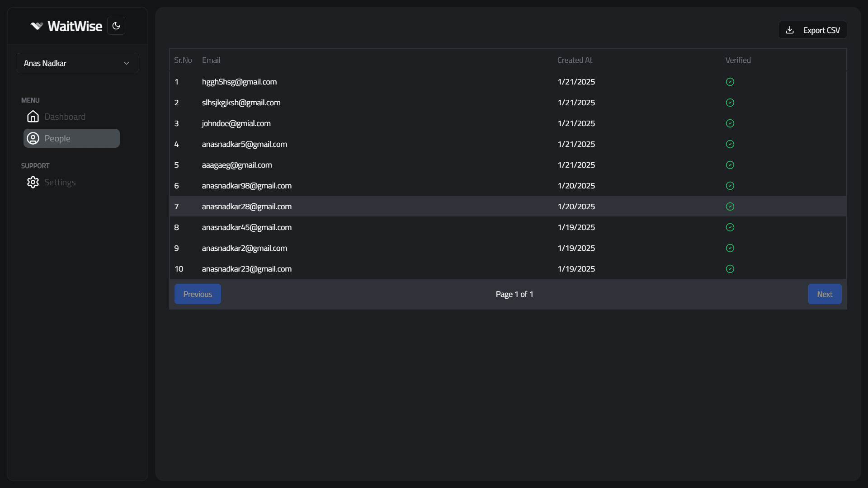Click serial number 10 in the table
The height and width of the screenshot is (488, 868).
(x=179, y=269)
